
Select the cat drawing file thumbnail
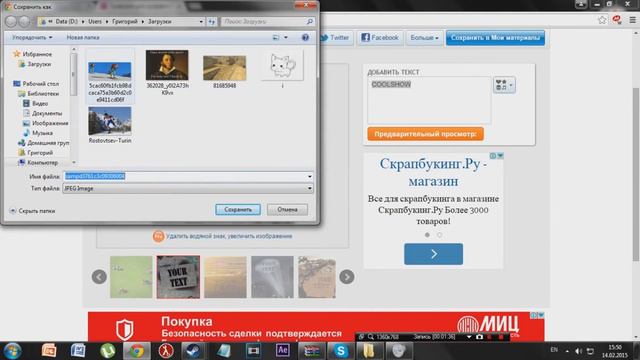click(282, 65)
